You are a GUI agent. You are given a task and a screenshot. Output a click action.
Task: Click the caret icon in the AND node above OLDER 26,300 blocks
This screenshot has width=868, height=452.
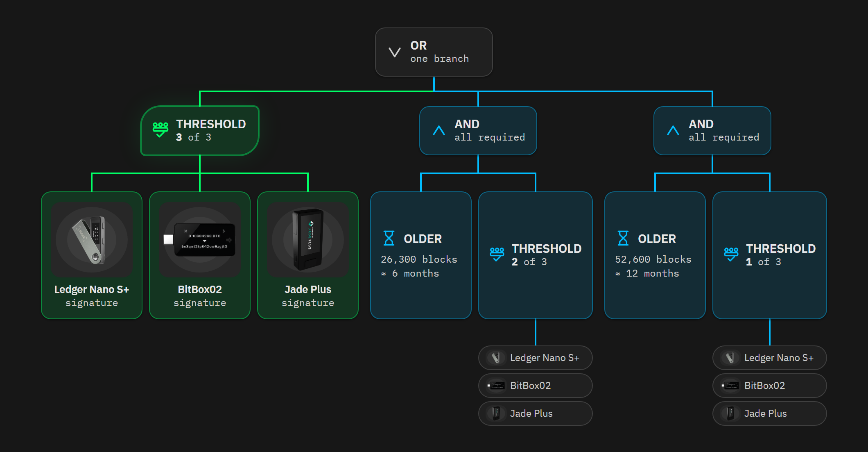point(439,130)
